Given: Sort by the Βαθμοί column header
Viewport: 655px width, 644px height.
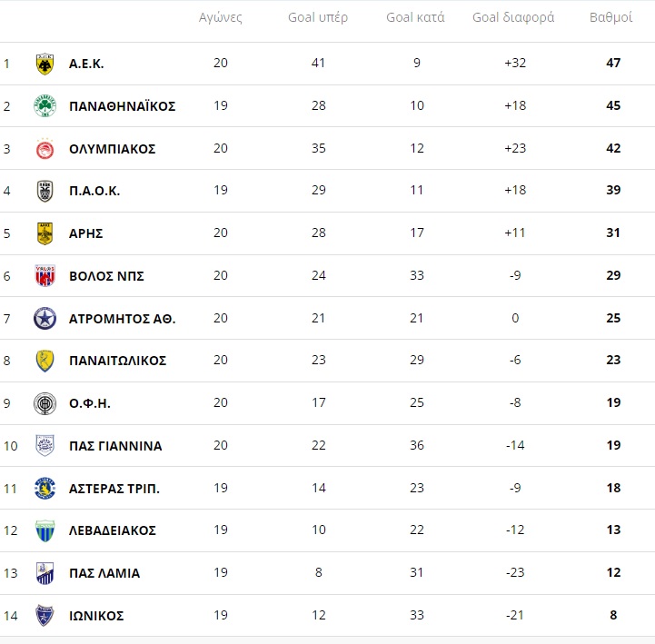Looking at the screenshot, I should click(610, 17).
